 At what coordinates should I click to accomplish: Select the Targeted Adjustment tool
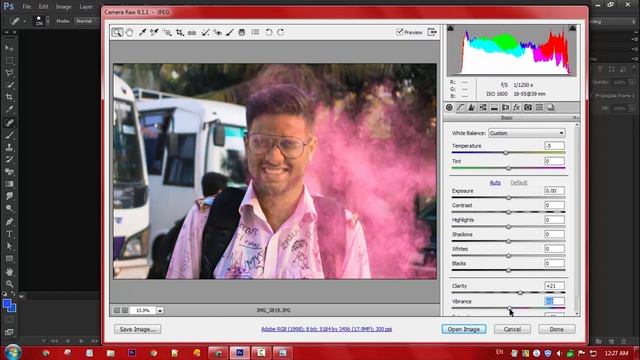point(167,32)
